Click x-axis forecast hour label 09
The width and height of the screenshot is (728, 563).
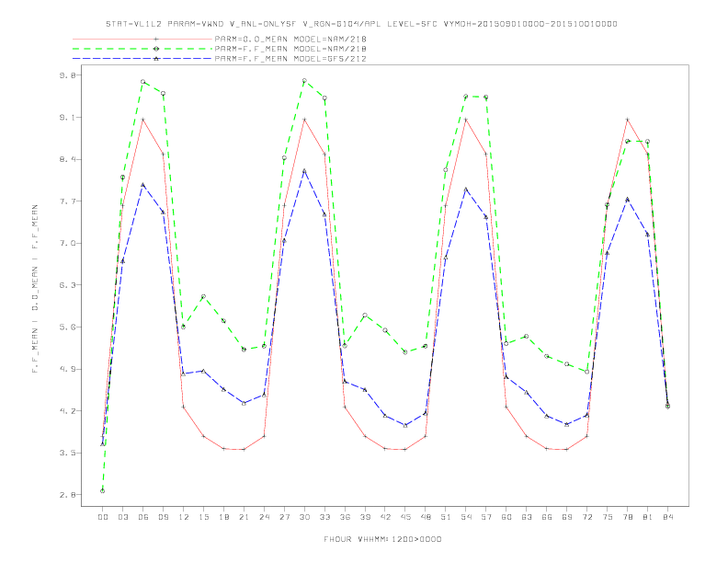click(163, 517)
